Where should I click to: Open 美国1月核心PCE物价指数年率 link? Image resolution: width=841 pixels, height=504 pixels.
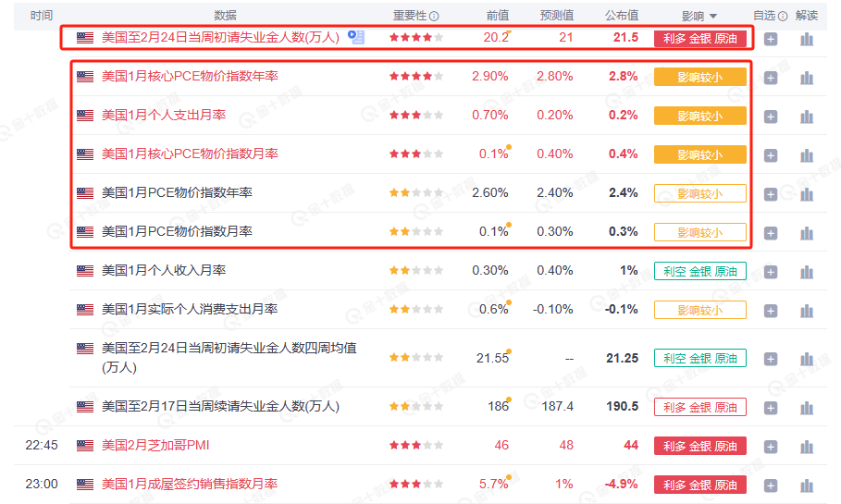tap(190, 76)
